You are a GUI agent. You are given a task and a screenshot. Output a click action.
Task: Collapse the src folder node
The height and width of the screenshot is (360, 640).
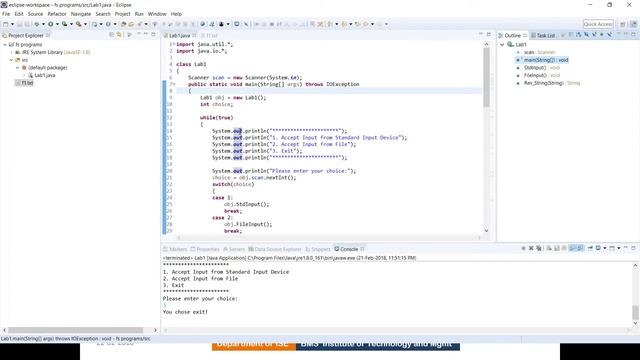click(11, 60)
